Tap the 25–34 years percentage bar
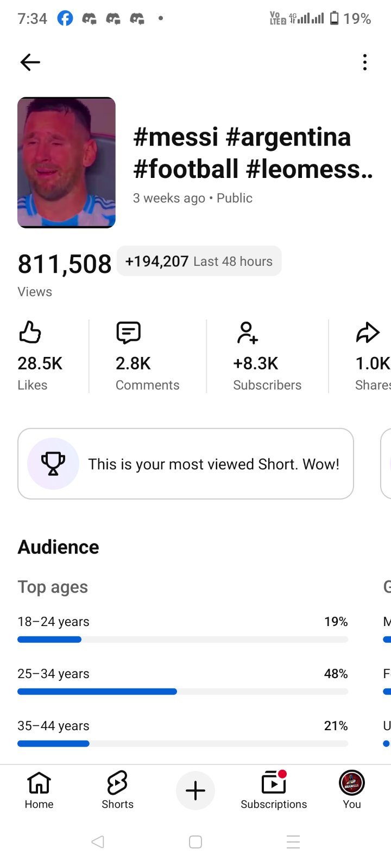 (182, 692)
